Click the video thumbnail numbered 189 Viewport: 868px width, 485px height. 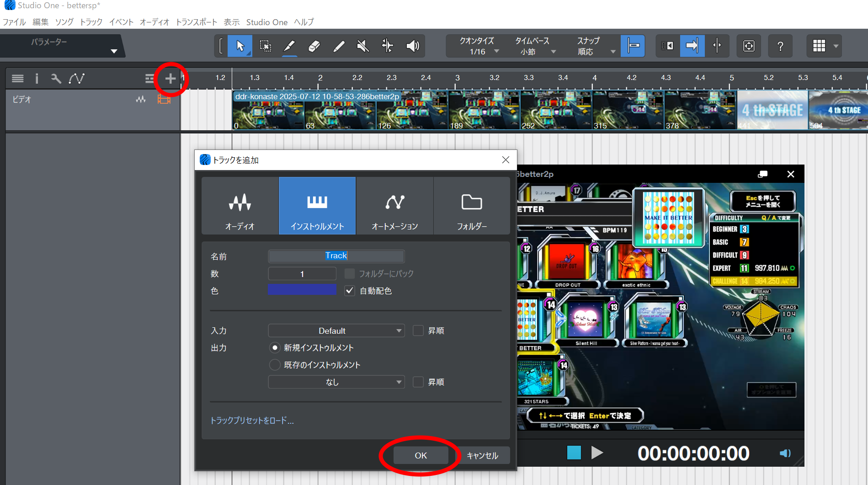(484, 110)
